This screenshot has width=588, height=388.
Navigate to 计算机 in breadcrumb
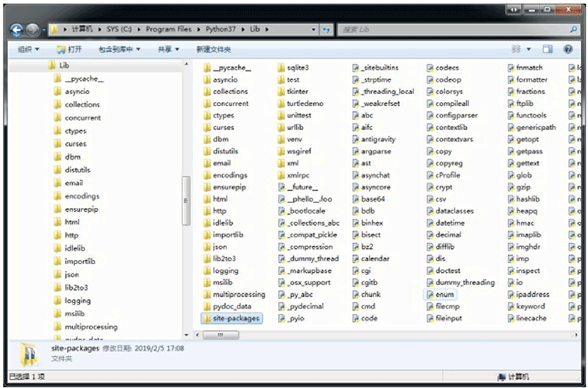[82, 29]
